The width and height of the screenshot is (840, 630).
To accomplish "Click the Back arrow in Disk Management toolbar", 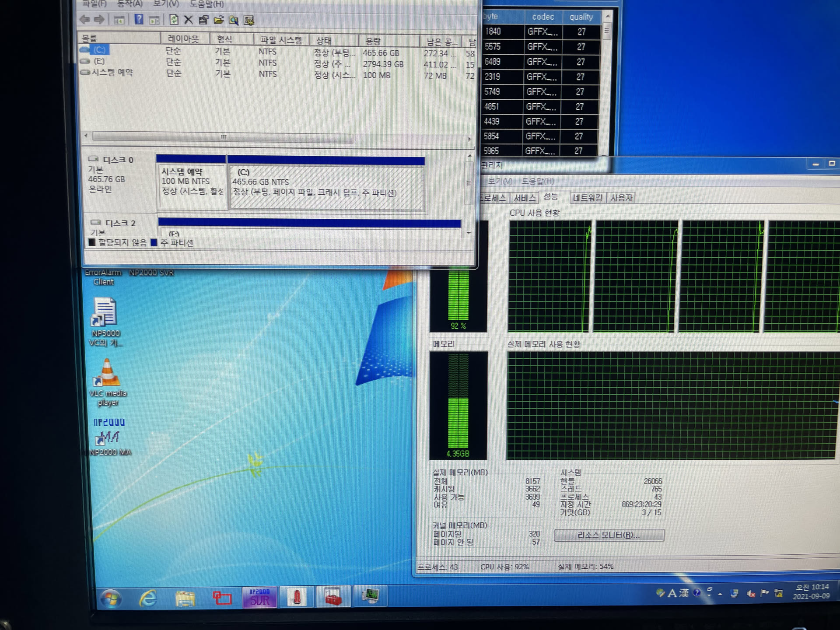I will point(84,19).
